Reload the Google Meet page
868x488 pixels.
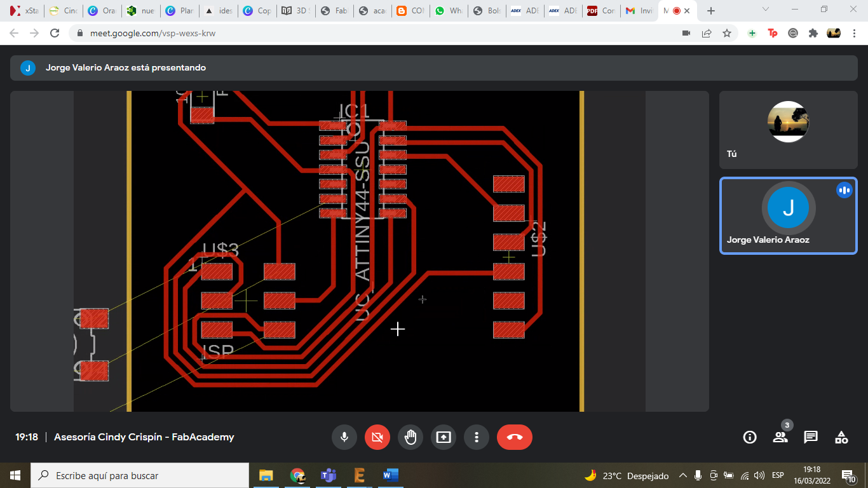click(55, 33)
